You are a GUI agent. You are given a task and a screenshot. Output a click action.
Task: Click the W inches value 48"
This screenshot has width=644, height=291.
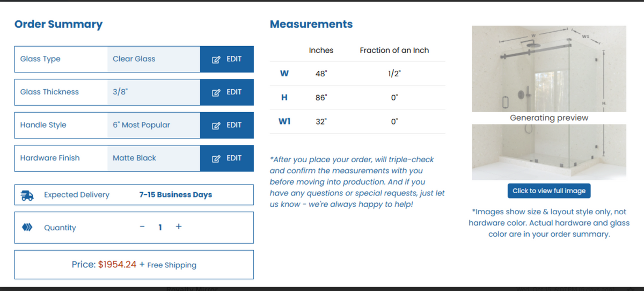pos(321,74)
